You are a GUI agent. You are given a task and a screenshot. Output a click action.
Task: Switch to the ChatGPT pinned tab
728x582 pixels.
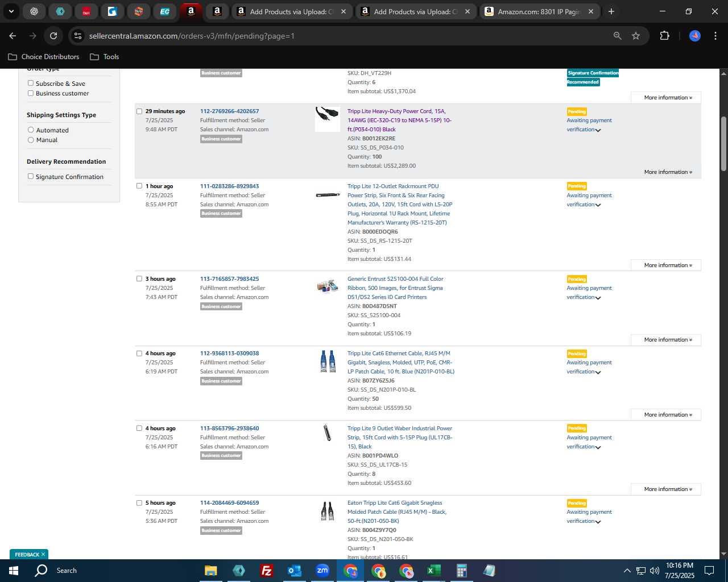34,11
